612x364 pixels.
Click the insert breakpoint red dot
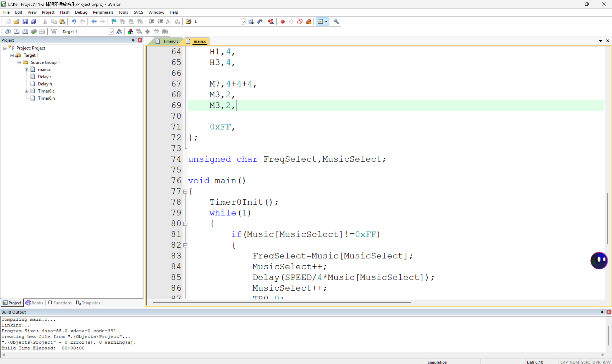click(282, 21)
